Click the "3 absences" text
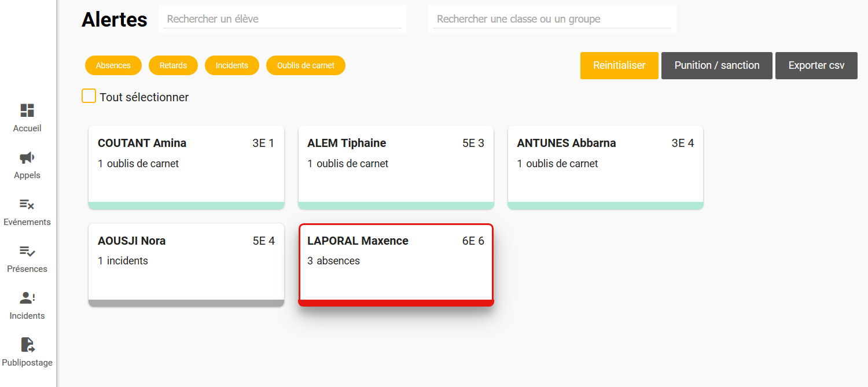The height and width of the screenshot is (387, 868). click(x=334, y=261)
